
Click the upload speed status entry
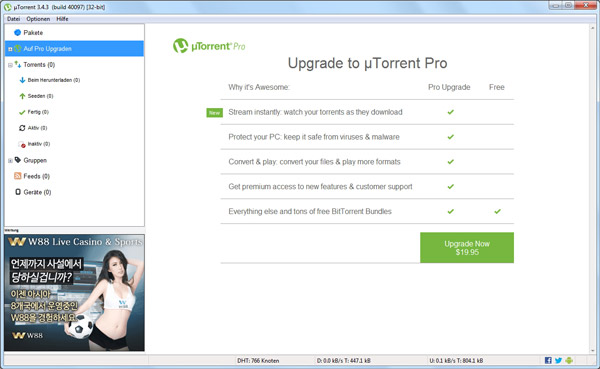pos(456,361)
